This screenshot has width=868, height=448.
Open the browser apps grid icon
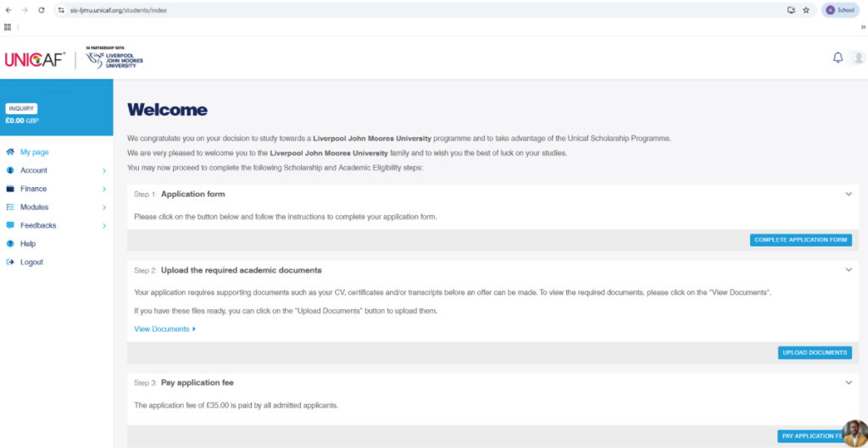(x=8, y=27)
